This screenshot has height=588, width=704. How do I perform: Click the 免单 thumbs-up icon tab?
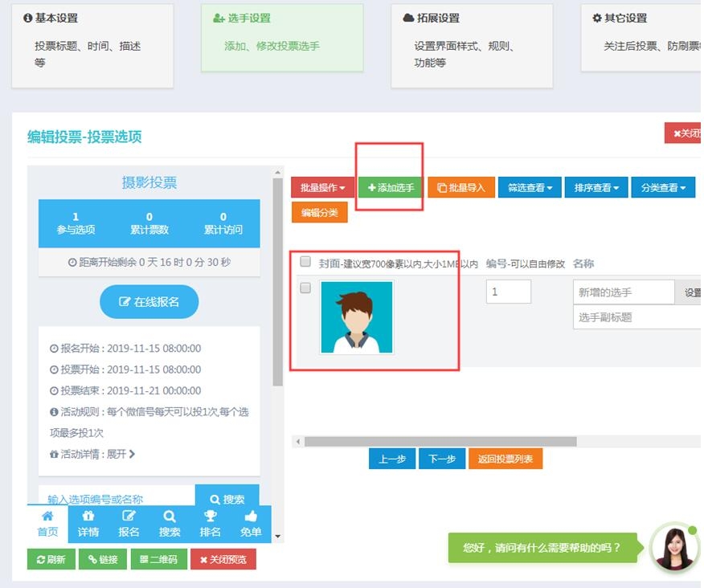251,523
